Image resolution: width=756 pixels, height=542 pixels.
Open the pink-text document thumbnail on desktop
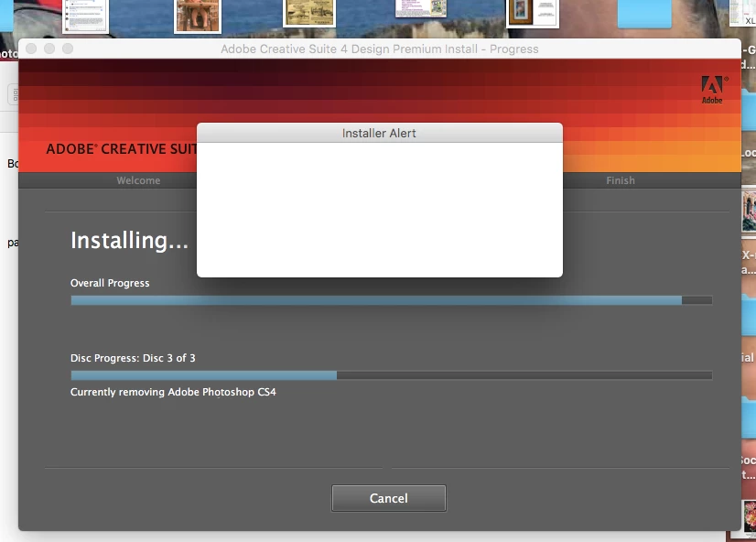[x=421, y=8]
